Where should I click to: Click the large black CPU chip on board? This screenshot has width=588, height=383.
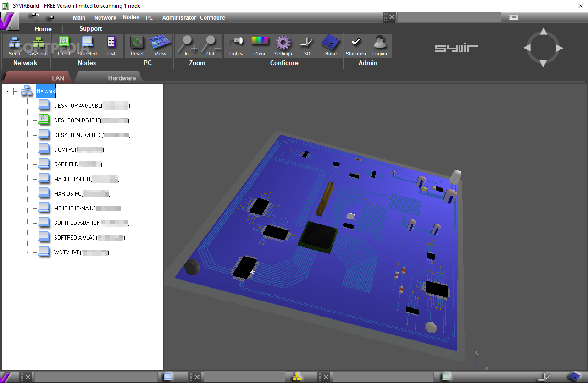click(318, 237)
